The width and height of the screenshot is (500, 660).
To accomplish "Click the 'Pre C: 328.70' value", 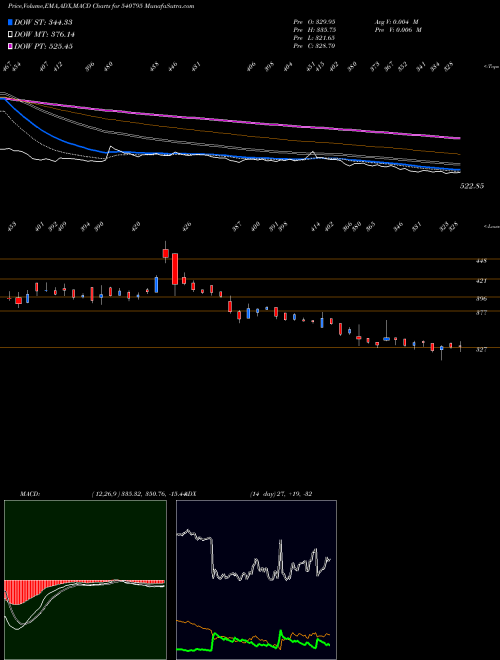I will tap(314, 46).
